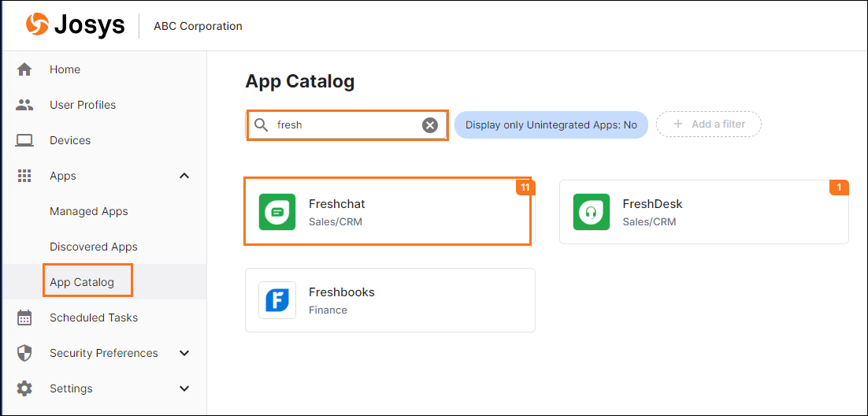Open Discovered Apps in sidebar
The image size is (868, 416).
tap(93, 247)
